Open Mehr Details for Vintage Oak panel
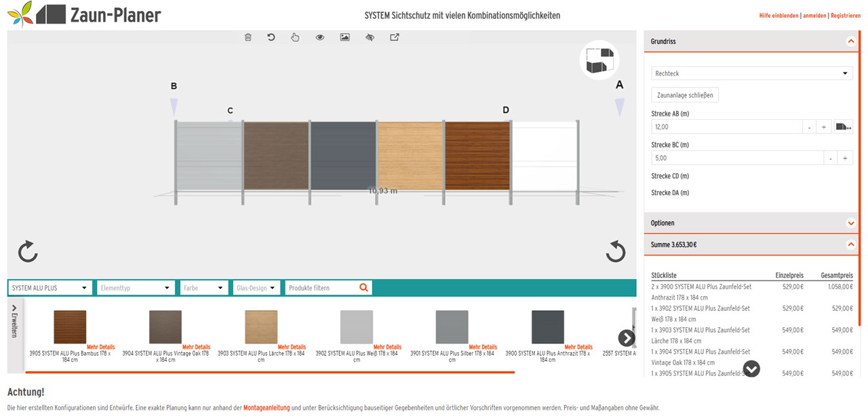 [x=197, y=347]
